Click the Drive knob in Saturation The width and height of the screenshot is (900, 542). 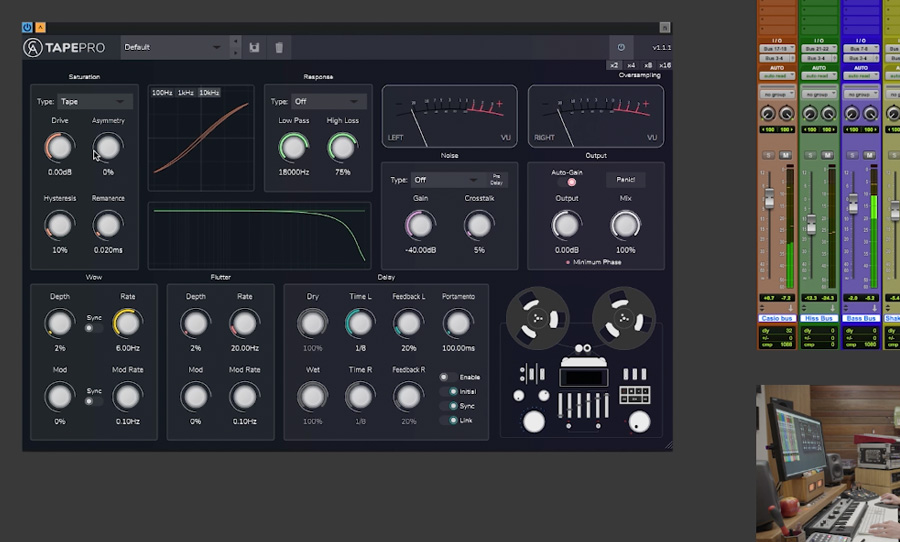point(59,147)
